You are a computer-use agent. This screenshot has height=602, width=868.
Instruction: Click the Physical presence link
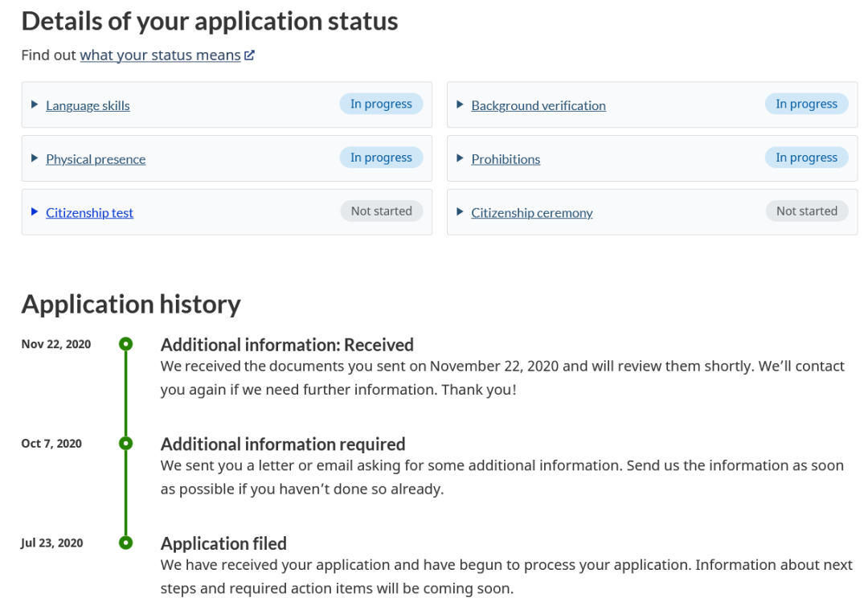click(x=96, y=159)
